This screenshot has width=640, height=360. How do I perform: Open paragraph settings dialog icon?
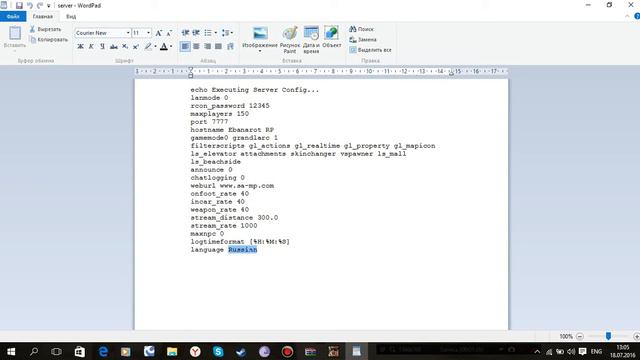tap(230, 47)
